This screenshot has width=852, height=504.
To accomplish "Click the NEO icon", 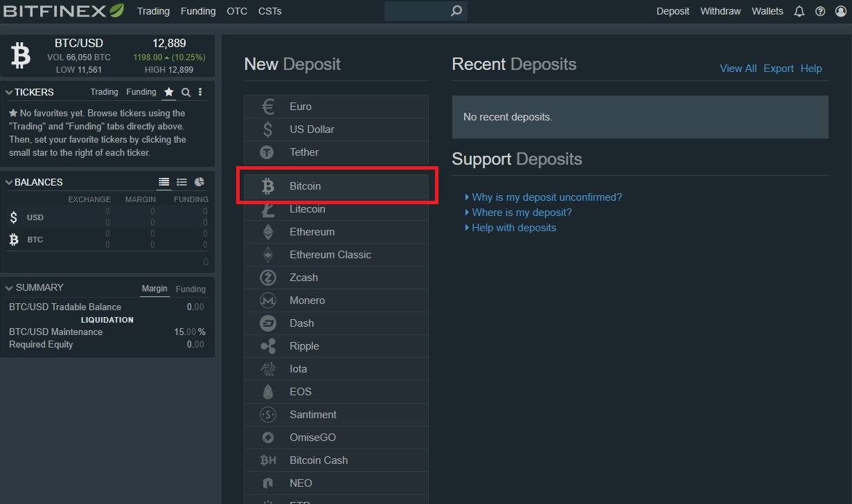I will pos(267,483).
